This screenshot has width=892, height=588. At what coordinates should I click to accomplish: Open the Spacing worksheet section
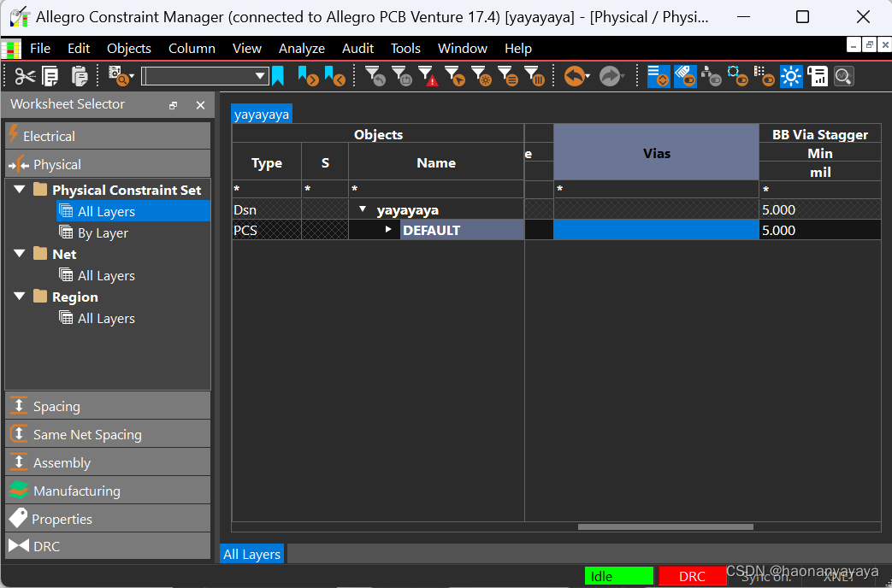(108, 406)
